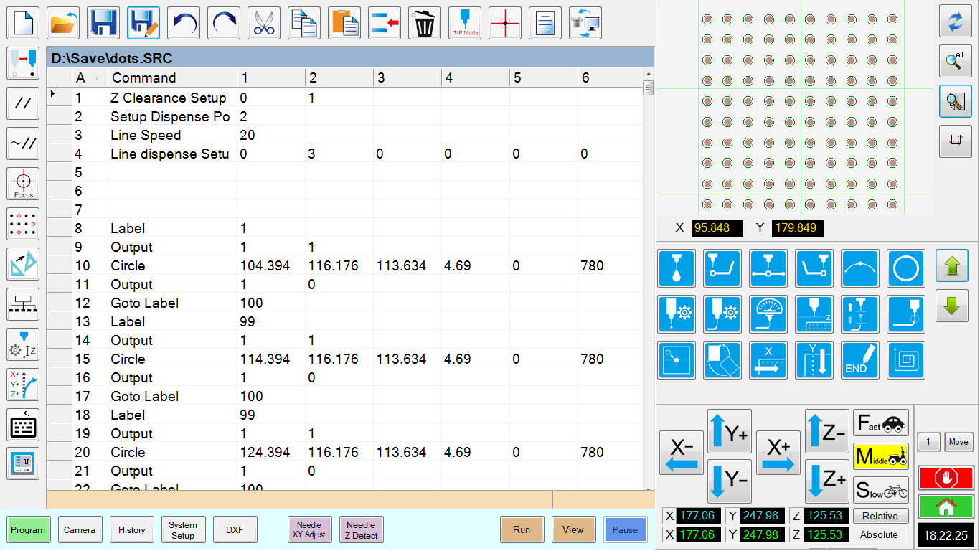
Task: Open the System Setup tab
Action: [183, 530]
